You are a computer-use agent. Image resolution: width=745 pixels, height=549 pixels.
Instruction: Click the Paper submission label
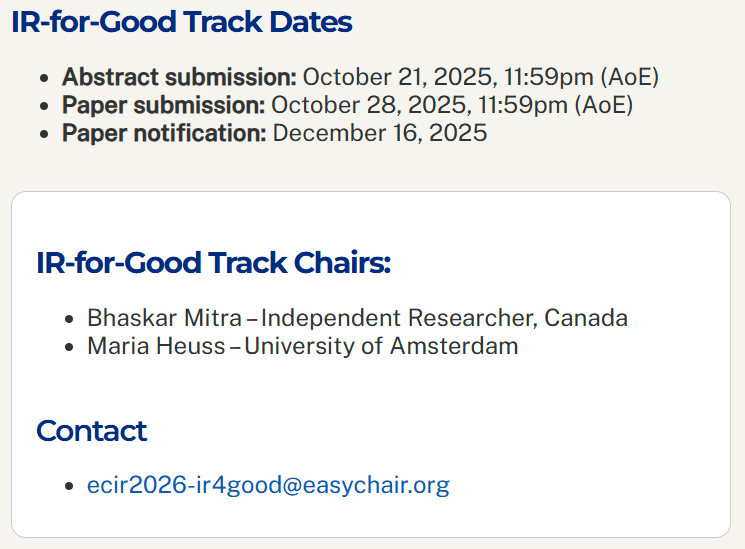[163, 105]
